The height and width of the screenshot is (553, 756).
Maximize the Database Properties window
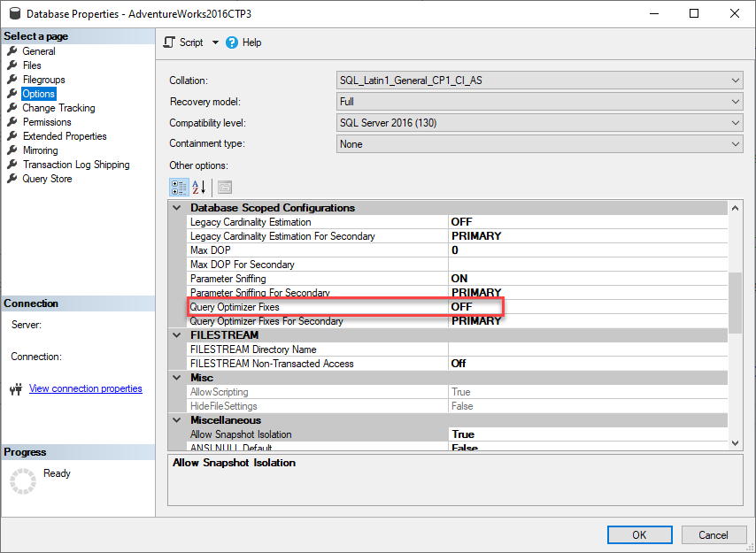[x=694, y=13]
